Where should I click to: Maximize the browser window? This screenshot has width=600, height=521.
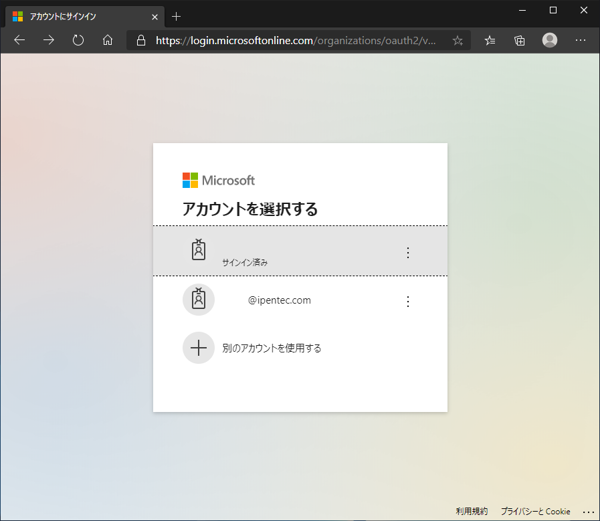(553, 10)
